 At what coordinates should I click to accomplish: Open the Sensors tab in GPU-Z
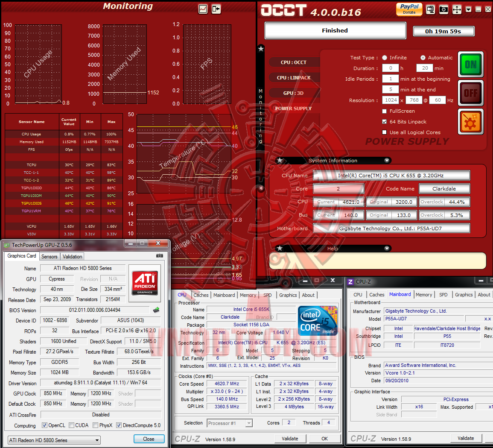(50, 256)
